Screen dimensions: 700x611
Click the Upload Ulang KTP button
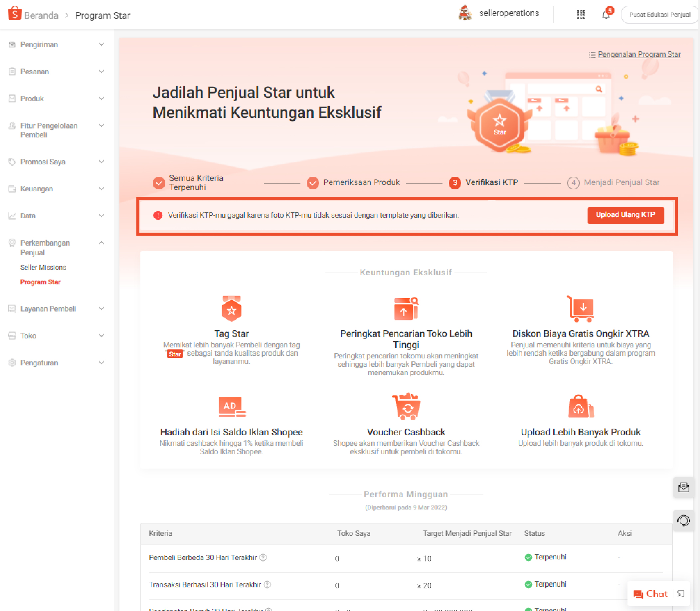click(626, 215)
